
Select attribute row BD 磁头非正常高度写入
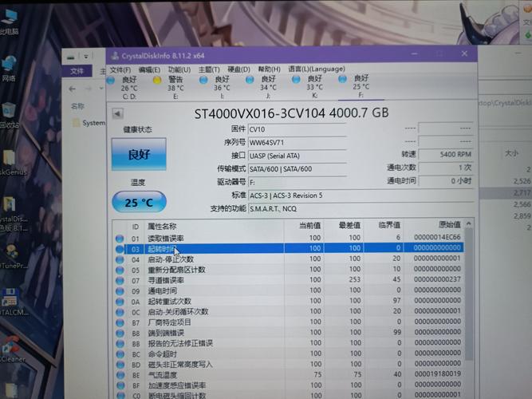289,365
